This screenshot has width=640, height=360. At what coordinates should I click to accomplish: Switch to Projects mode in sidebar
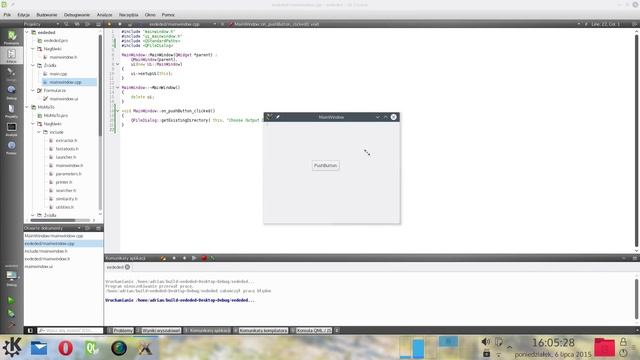pos(11,111)
